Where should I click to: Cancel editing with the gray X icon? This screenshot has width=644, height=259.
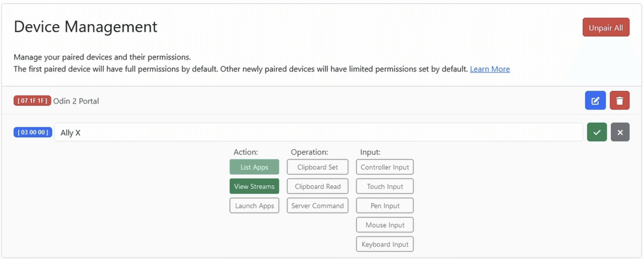[620, 132]
